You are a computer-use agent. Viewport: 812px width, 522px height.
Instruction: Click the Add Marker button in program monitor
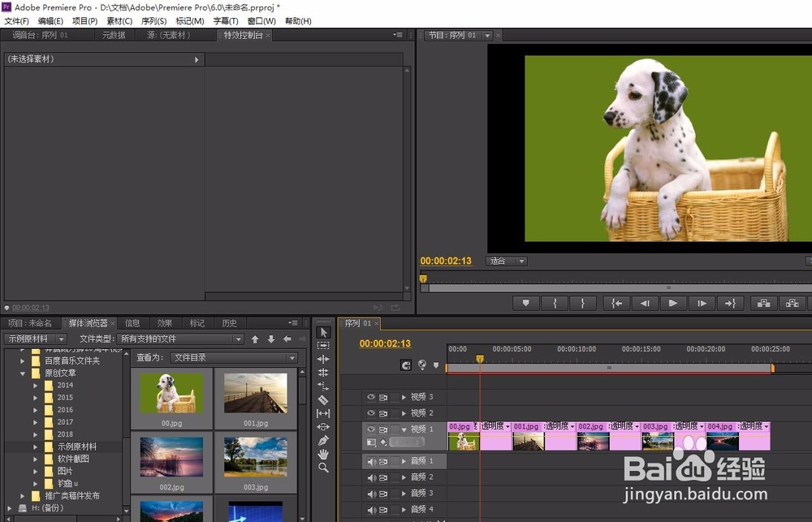pos(525,304)
